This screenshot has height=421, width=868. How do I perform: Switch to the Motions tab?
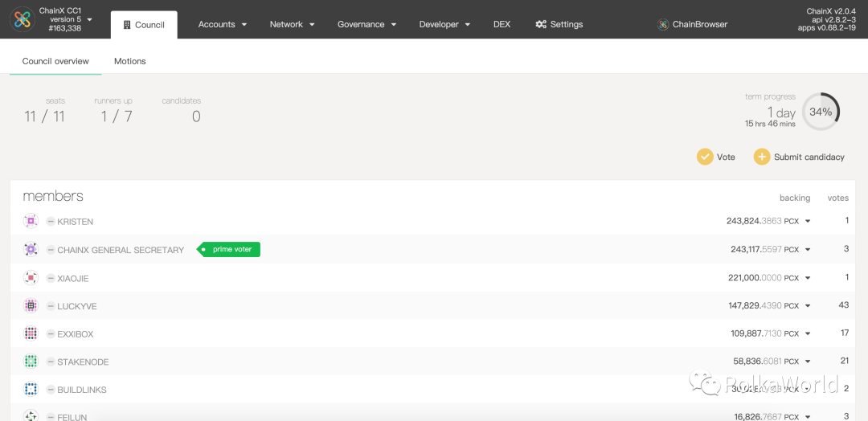pyautogui.click(x=129, y=61)
